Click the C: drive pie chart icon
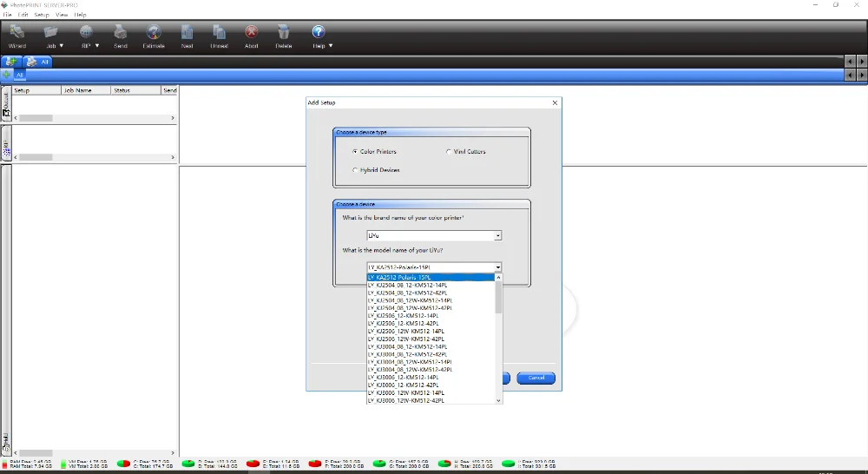 tap(123, 464)
